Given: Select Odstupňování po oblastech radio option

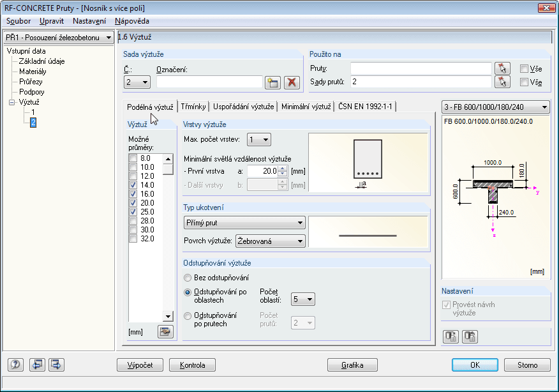Looking at the screenshot, I should [x=188, y=292].
